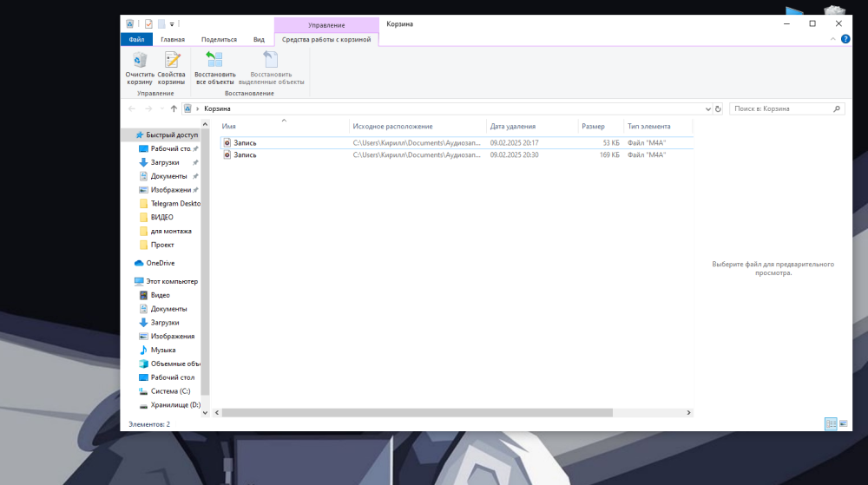Open the recent locations dropdown
The width and height of the screenshot is (868, 485).
(x=161, y=108)
